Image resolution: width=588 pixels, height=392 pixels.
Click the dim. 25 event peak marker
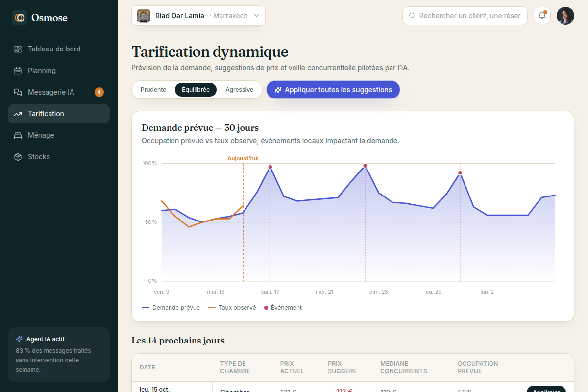tap(365, 166)
